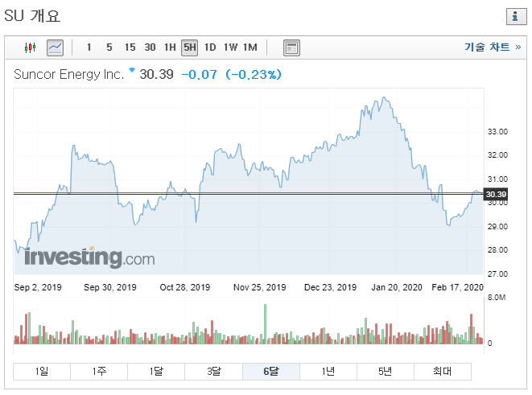Set chart interval to 5 minutes
This screenshot has width=532, height=395.
click(x=109, y=47)
